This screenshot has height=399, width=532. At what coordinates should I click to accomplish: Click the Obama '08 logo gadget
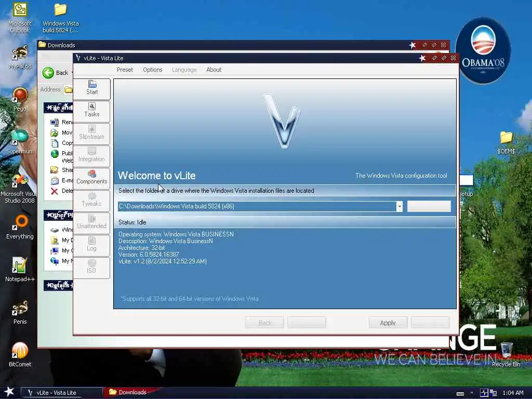coord(483,51)
